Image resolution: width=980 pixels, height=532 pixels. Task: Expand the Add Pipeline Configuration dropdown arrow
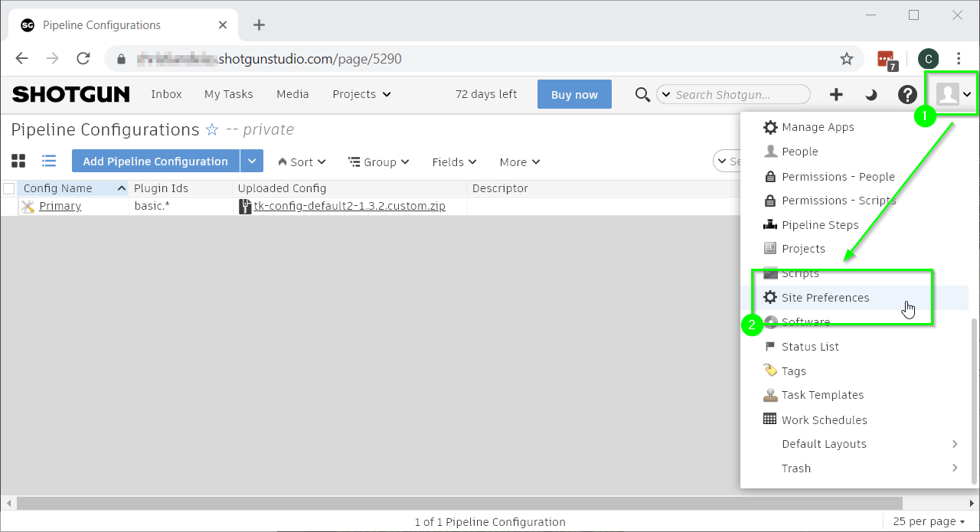click(252, 161)
